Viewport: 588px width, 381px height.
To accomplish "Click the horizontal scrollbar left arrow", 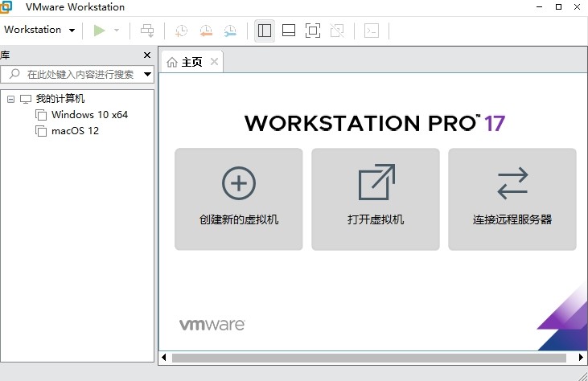I will tap(164, 358).
